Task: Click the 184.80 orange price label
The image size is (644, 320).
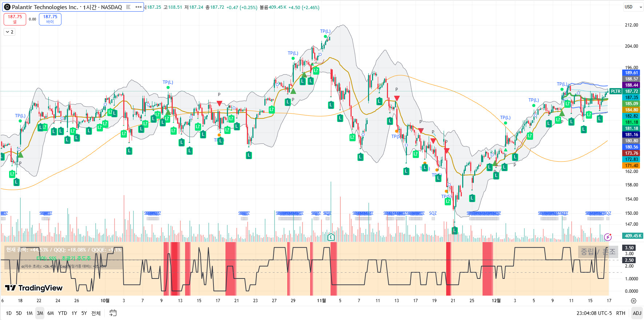Action: (x=632, y=110)
